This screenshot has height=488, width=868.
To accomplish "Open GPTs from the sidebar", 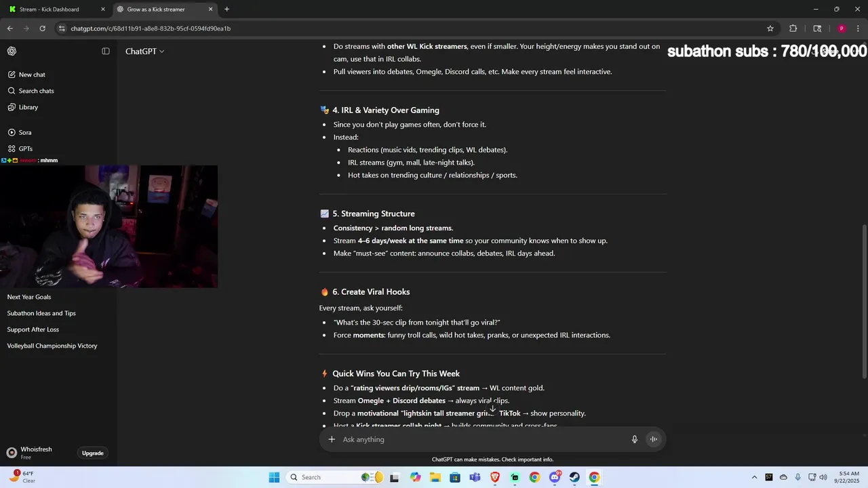I will (20, 148).
